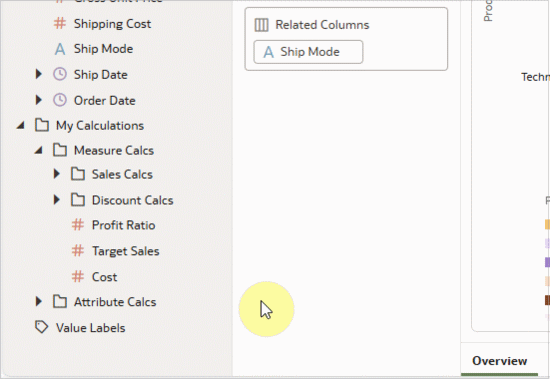The height and width of the screenshot is (379, 550).
Task: Expand the Sales Calcs folder
Action: click(x=56, y=174)
